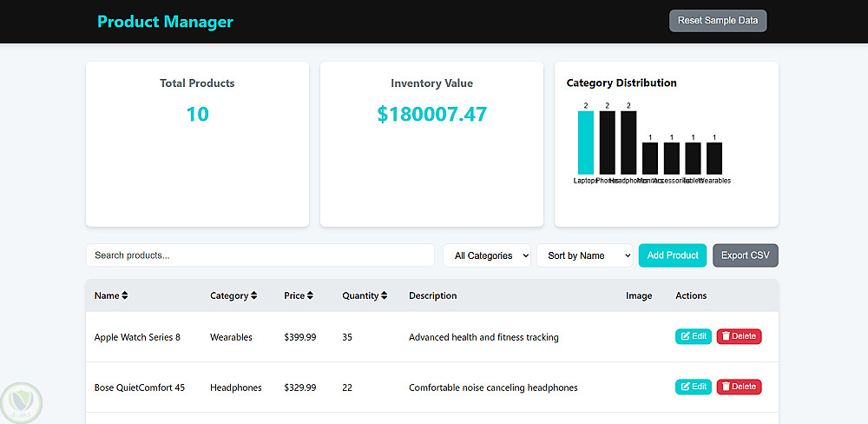Sort table by Quantity arrows

tap(385, 295)
